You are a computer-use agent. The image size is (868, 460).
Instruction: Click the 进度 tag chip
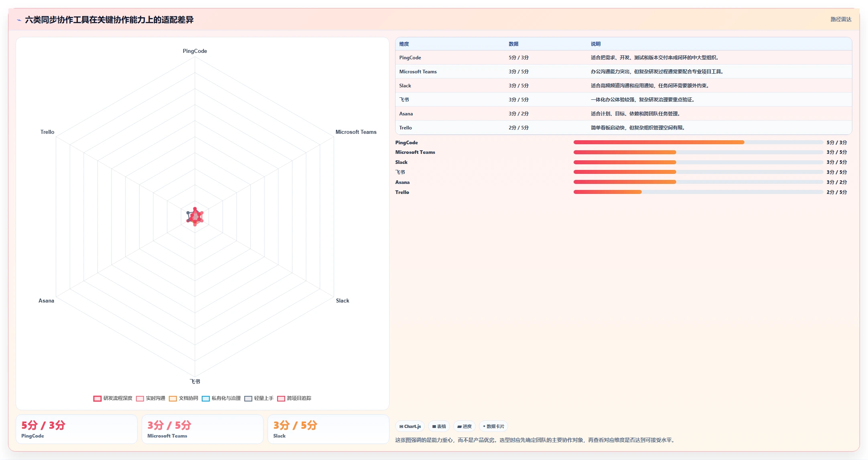click(464, 426)
